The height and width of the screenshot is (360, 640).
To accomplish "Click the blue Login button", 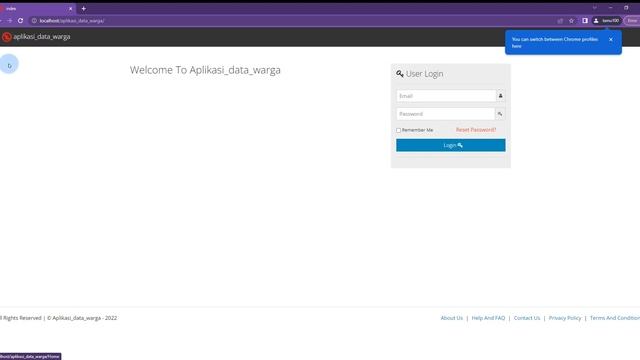I will pyautogui.click(x=451, y=145).
